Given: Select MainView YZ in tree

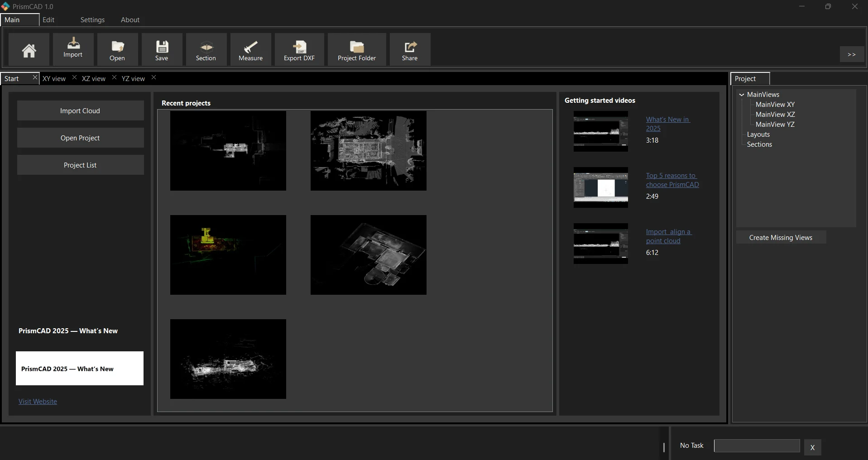Looking at the screenshot, I should point(775,125).
